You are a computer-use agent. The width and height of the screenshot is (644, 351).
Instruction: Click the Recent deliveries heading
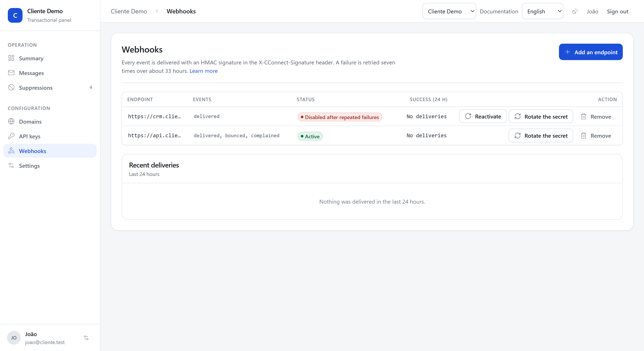click(154, 165)
